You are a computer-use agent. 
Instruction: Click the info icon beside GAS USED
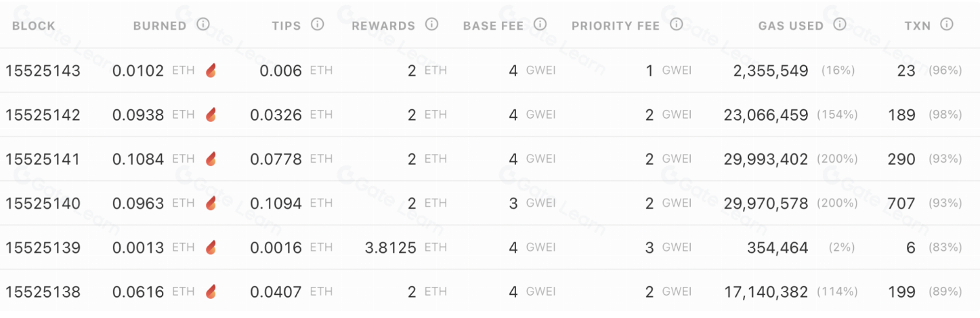[x=840, y=24]
